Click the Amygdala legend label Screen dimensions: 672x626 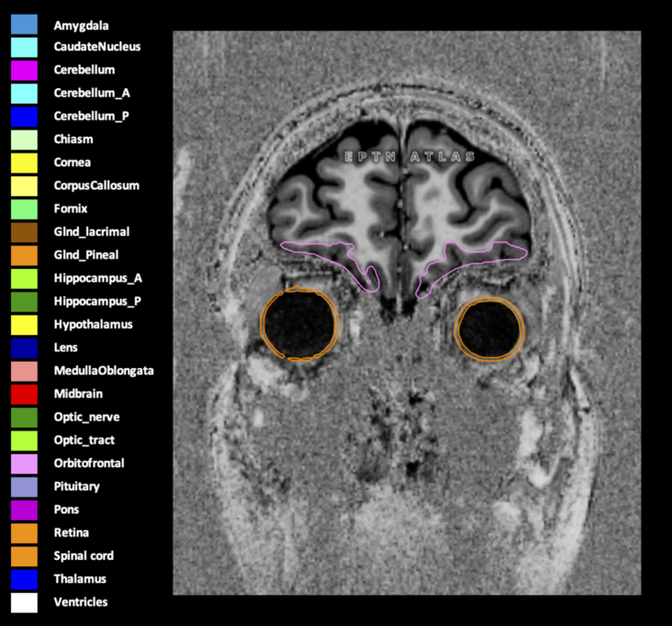81,26
